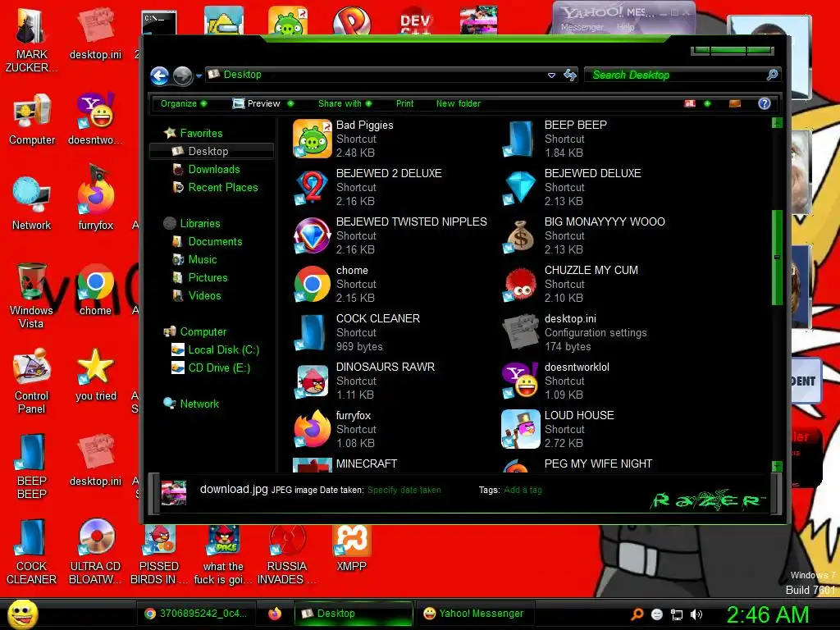Open Explorer help question mark icon
Image resolution: width=840 pixels, height=630 pixels.
click(x=765, y=103)
